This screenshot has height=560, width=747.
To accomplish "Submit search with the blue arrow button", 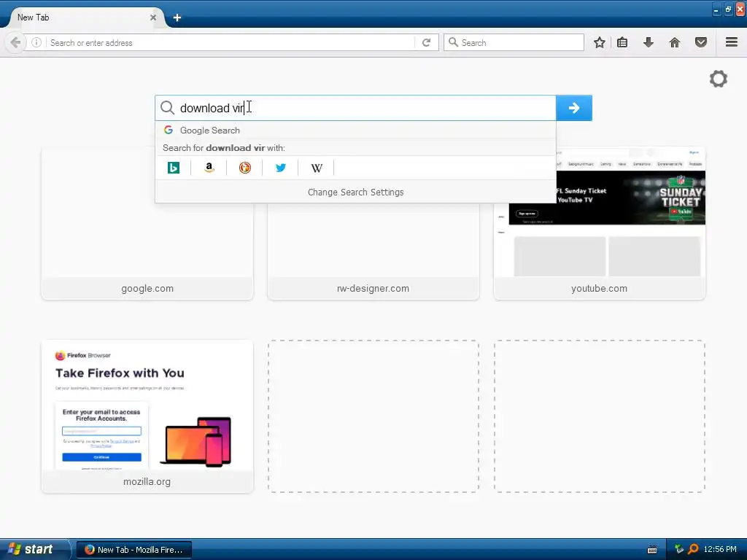I will (574, 108).
